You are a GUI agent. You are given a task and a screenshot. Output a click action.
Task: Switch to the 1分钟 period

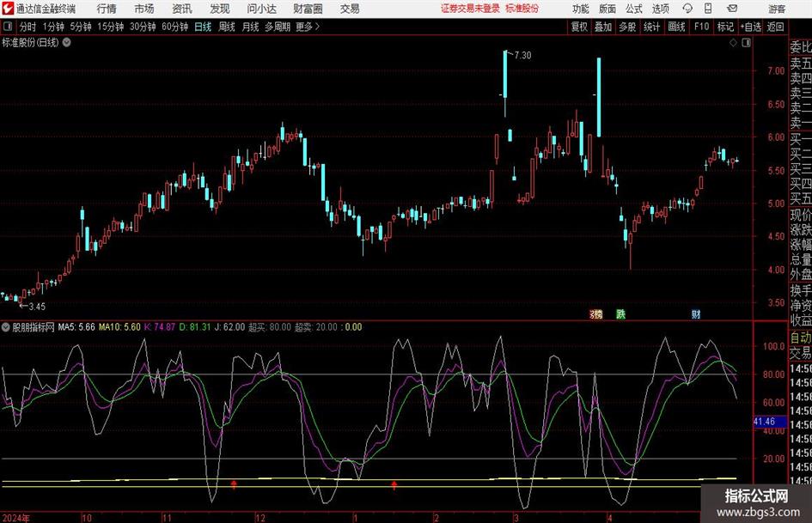(53, 27)
